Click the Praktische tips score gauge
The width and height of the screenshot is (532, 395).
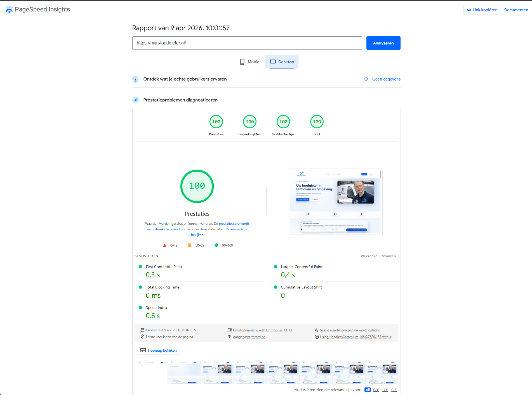[283, 122]
